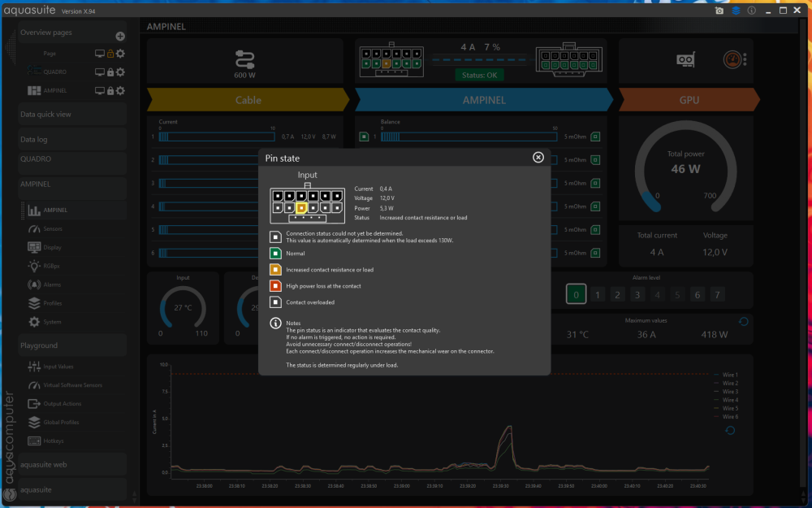Toggle the orange unlock icon for Page
Screen dimensions: 812x508
110,54
